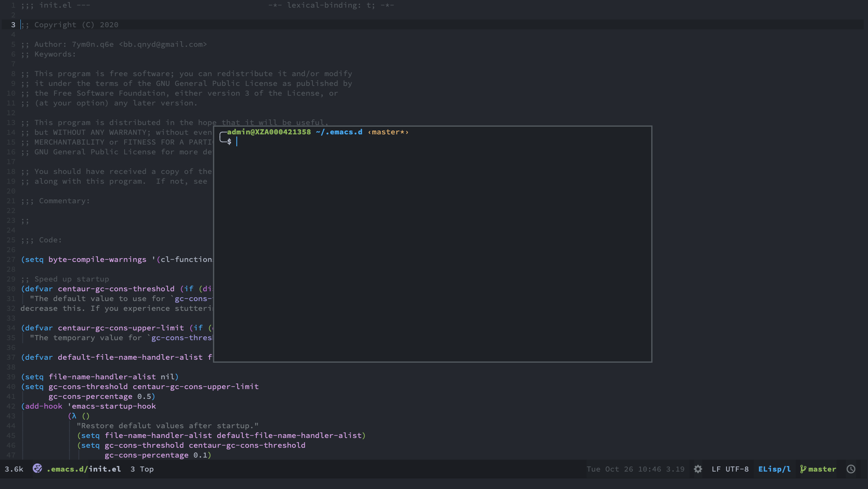
Task: Click '(setq file-name-handler-alist nil)' line
Action: [x=100, y=377]
